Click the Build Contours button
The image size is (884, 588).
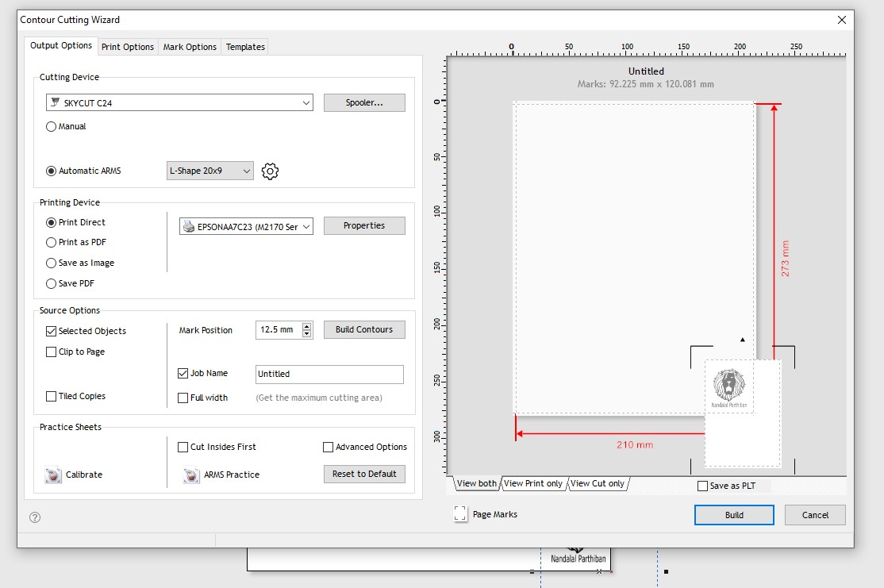364,330
